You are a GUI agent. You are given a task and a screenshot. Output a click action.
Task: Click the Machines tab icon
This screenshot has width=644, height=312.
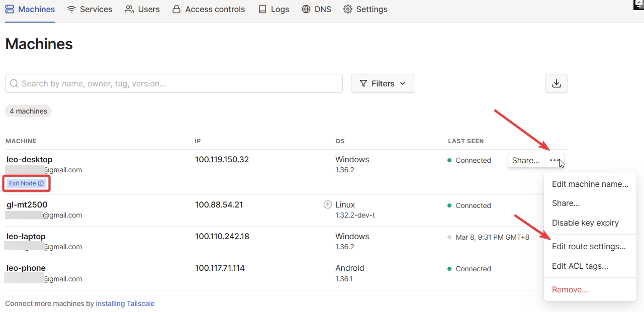coord(10,10)
